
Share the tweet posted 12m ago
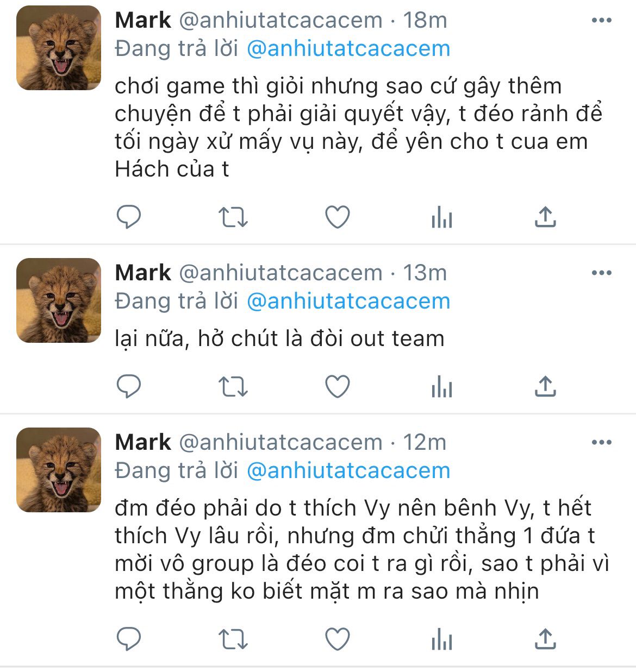pos(545,639)
